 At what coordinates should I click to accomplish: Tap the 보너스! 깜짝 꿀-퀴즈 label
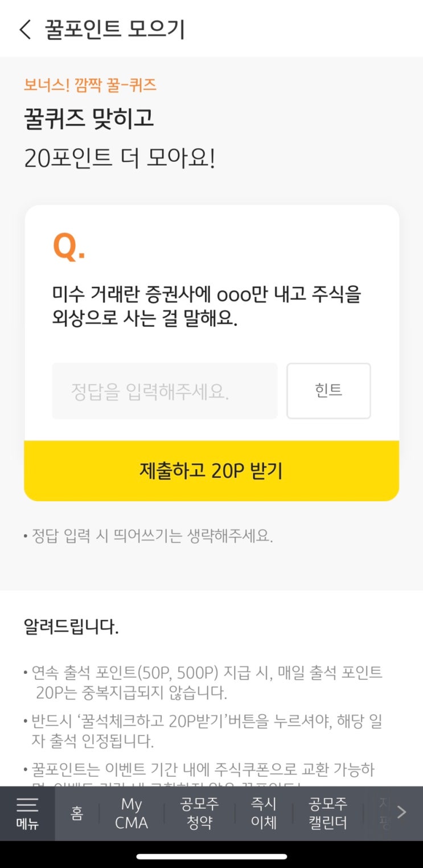tap(90, 85)
